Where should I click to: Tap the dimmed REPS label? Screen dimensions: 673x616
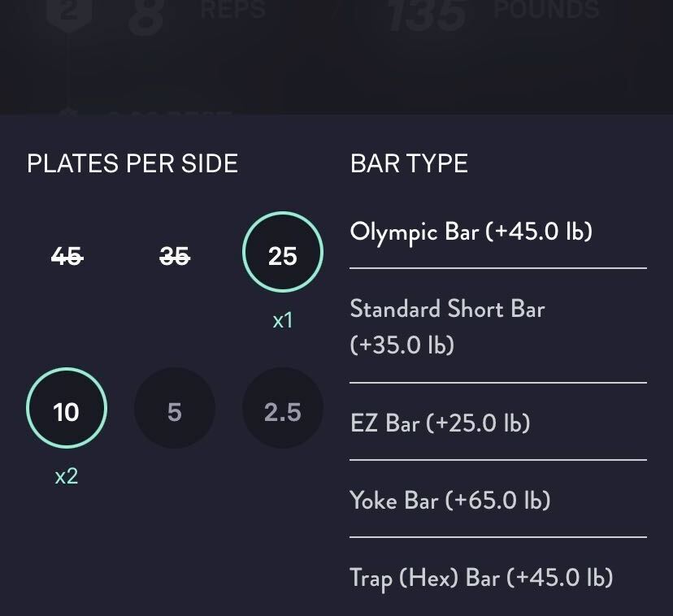[x=232, y=10]
